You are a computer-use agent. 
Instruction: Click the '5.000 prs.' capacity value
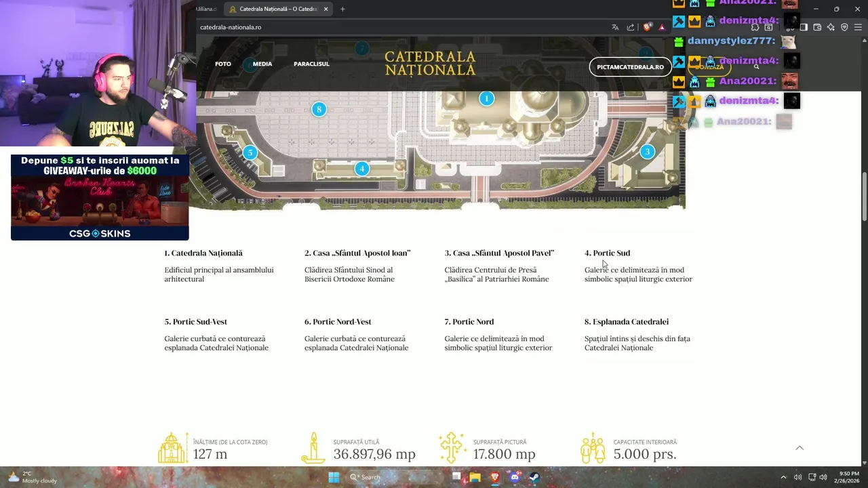[x=645, y=454]
